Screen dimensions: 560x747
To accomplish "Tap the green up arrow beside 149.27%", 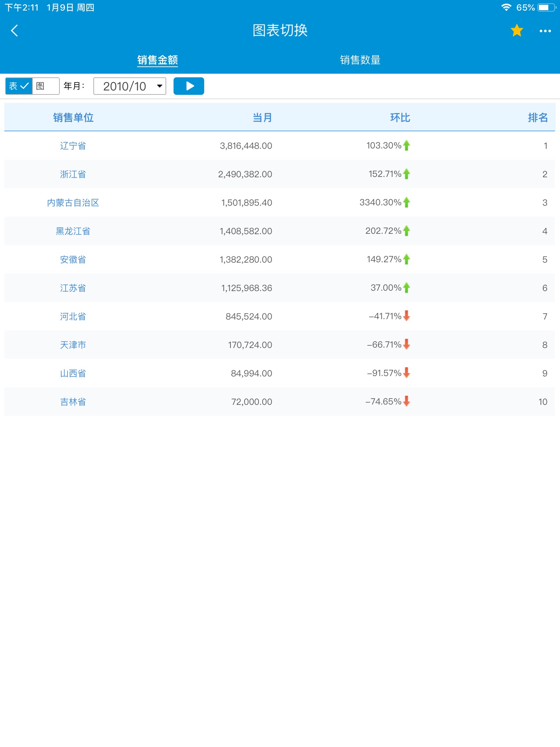I will pos(407,259).
